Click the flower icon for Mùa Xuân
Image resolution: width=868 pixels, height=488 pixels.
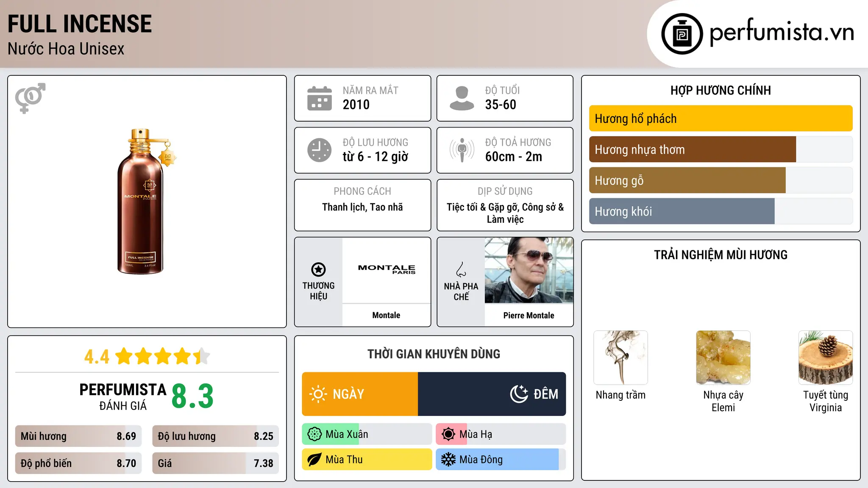pyautogui.click(x=314, y=434)
